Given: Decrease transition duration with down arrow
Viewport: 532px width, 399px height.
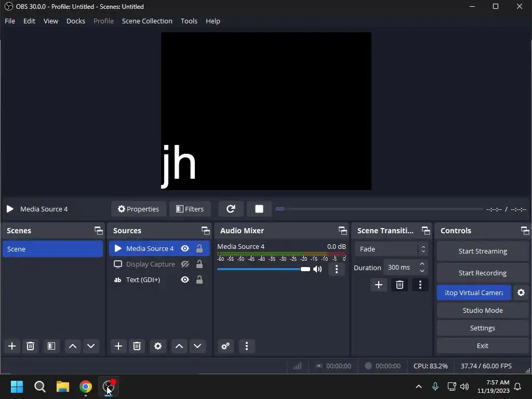Looking at the screenshot, I should pos(422,271).
